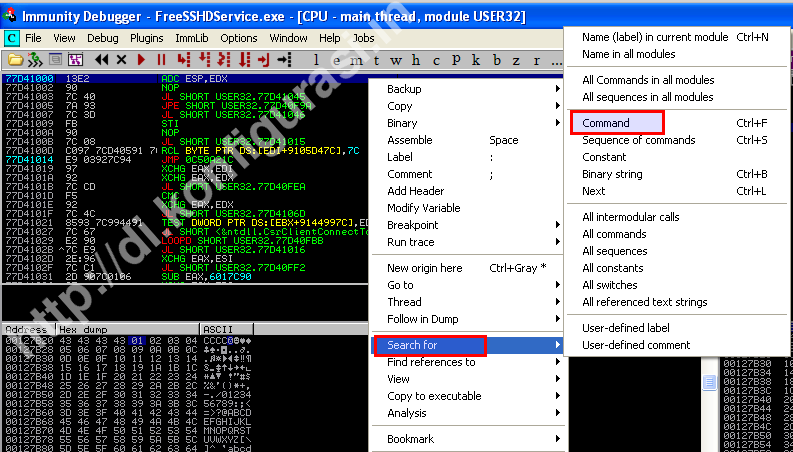Click the Trace into red dashed arrow icon
The image size is (793, 452).
[224, 60]
